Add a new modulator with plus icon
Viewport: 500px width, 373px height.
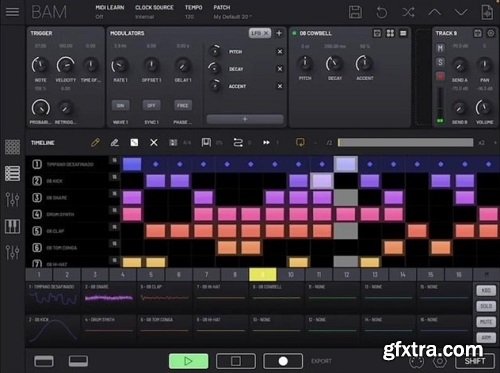tap(279, 33)
